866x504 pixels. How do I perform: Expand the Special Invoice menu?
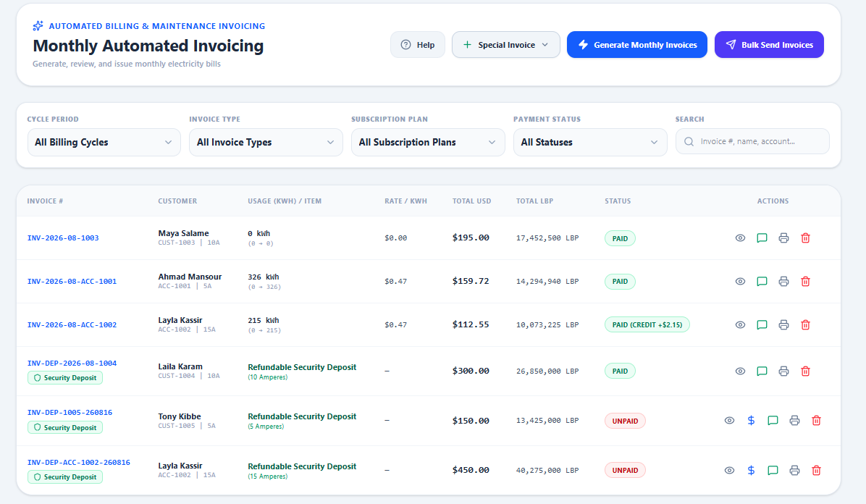coord(506,45)
